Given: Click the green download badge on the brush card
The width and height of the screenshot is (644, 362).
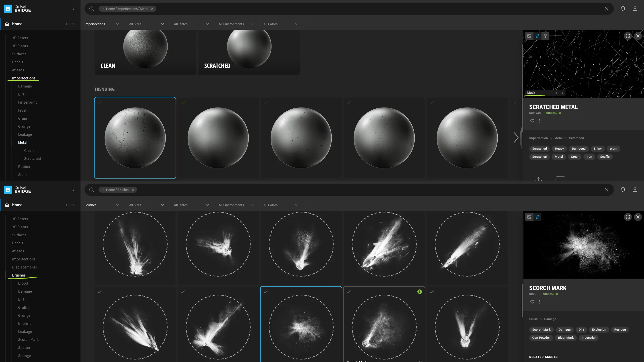Looking at the screenshot, I should pyautogui.click(x=419, y=292).
